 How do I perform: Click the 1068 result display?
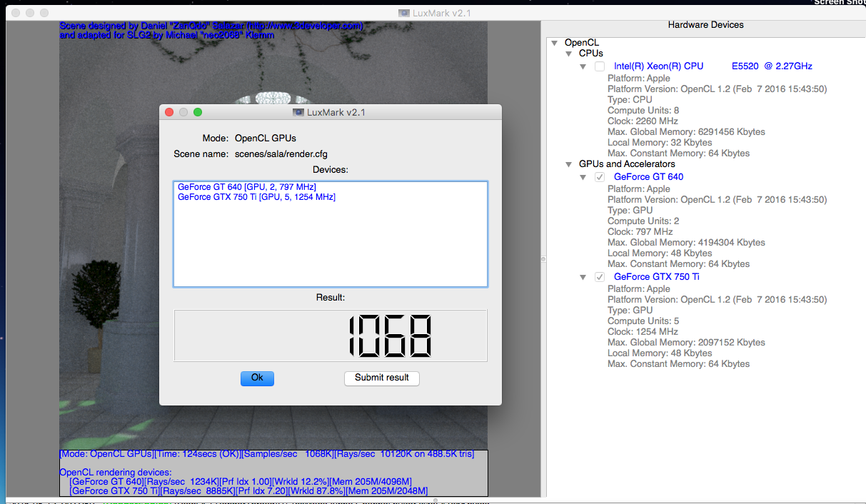point(331,336)
